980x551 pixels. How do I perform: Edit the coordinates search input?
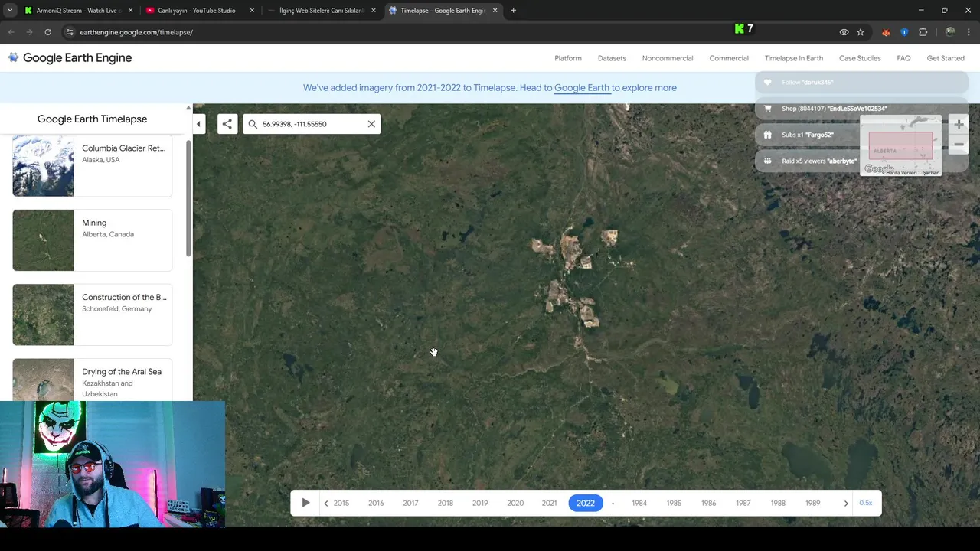click(x=311, y=124)
